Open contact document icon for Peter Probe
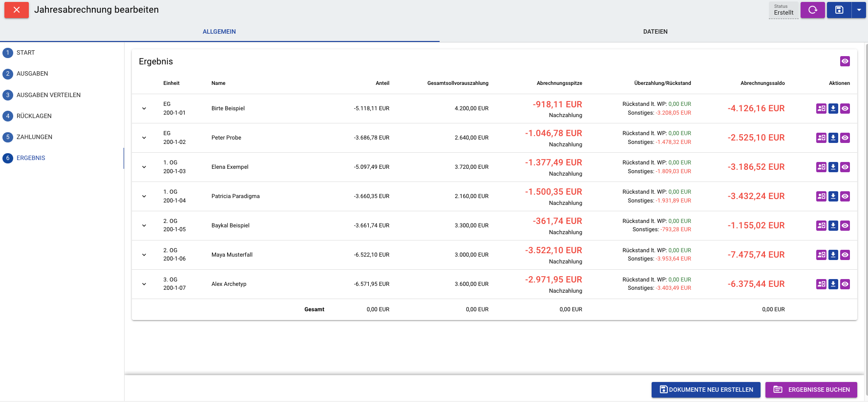 tap(822, 138)
